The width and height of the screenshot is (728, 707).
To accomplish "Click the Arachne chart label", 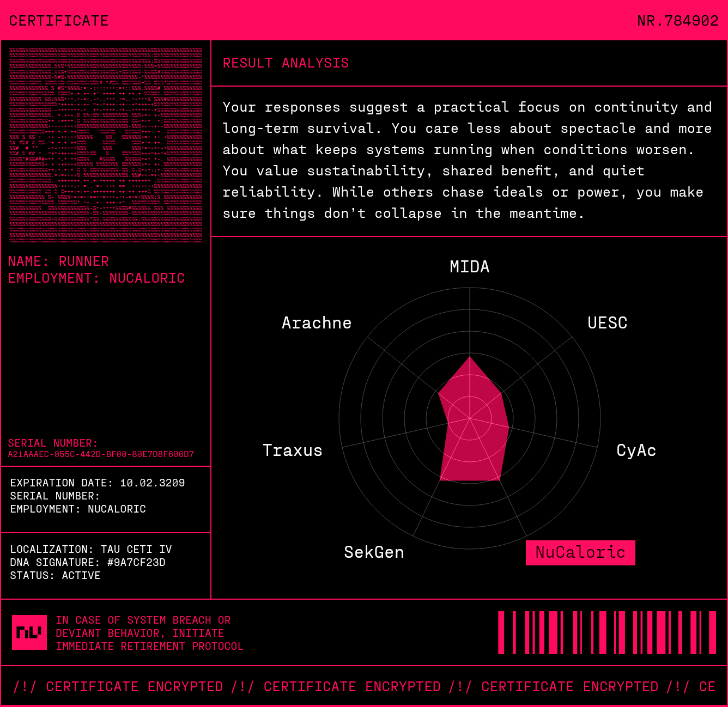I will click(317, 323).
